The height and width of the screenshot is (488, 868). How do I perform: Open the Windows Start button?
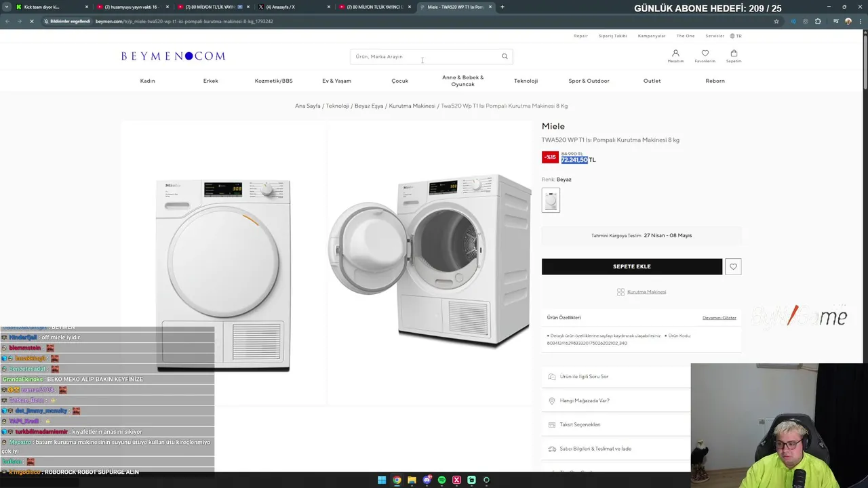(x=382, y=480)
